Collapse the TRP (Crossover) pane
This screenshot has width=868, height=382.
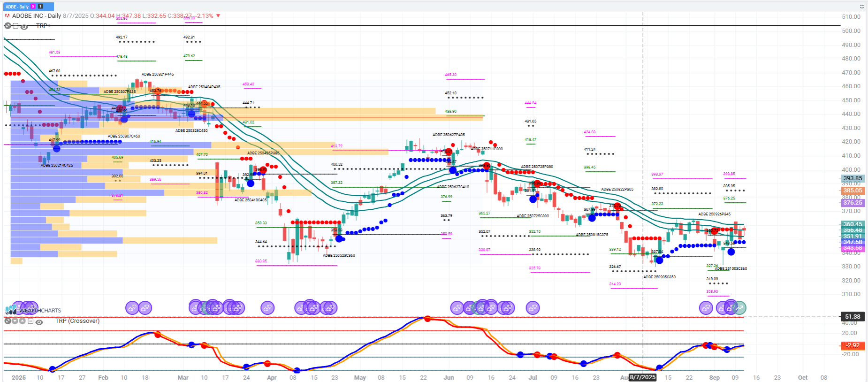30,321
